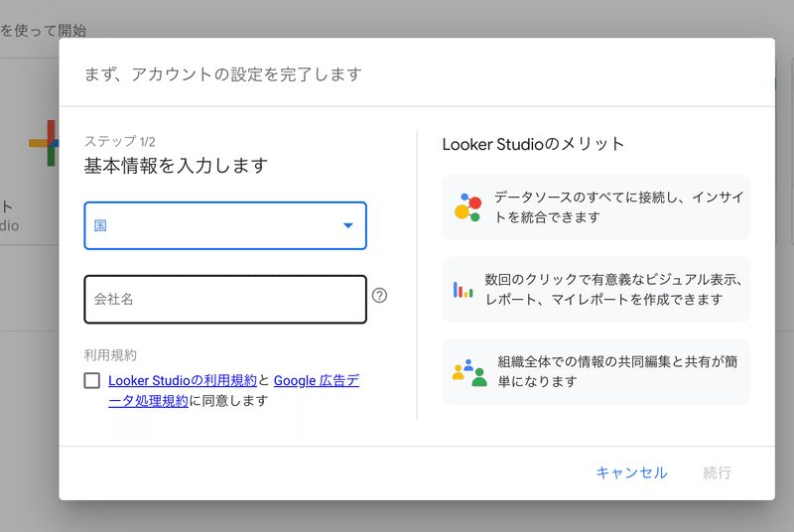Open the 国 country dropdown
794x532 pixels.
point(225,225)
